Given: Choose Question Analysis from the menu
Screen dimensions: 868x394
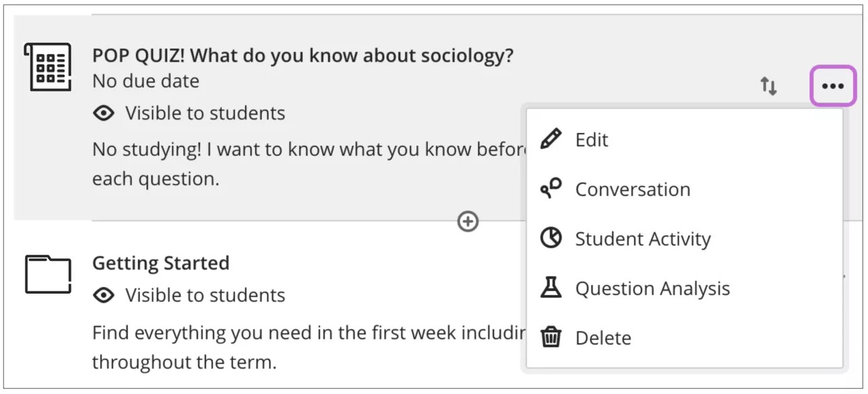Looking at the screenshot, I should click(652, 288).
